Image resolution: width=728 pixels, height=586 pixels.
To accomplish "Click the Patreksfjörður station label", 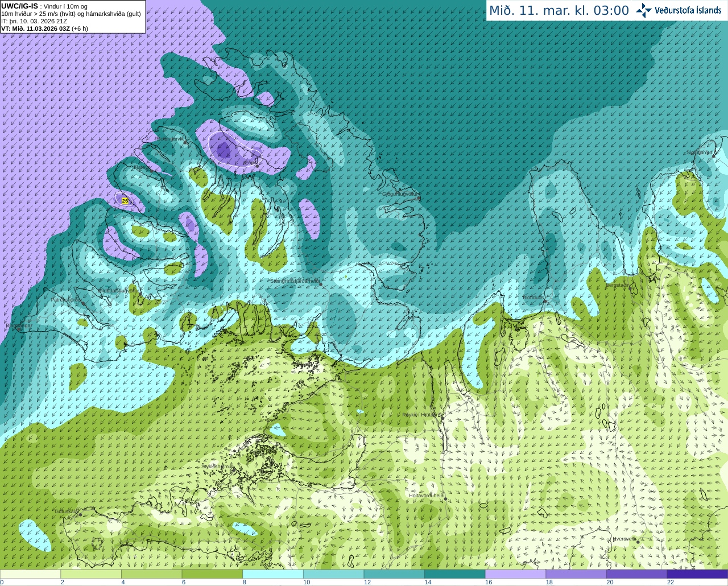I will pyautogui.click(x=67, y=299).
